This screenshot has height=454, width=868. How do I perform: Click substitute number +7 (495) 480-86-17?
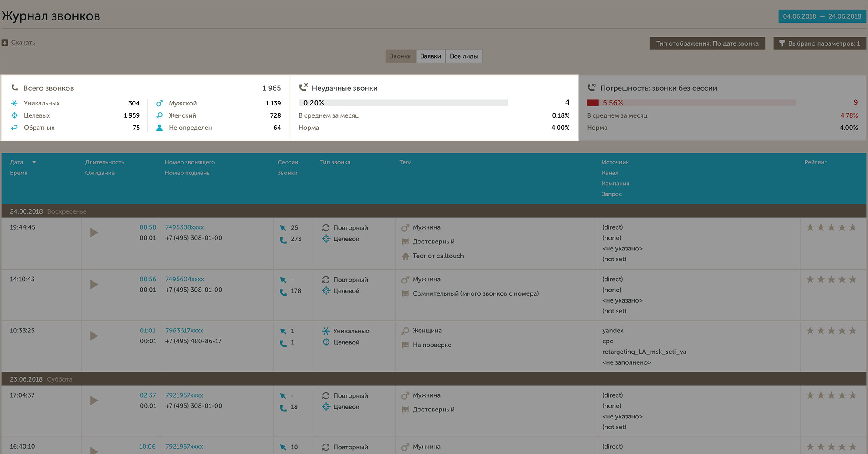coord(193,341)
